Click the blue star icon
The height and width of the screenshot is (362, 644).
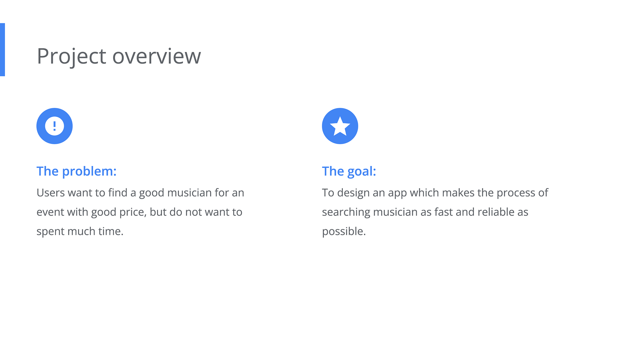click(340, 126)
